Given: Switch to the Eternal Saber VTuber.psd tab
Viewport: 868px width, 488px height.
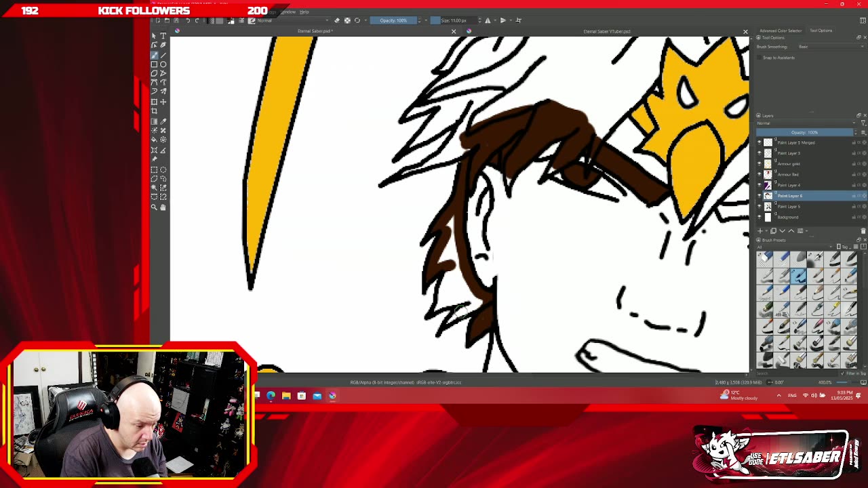Looking at the screenshot, I should 607,31.
